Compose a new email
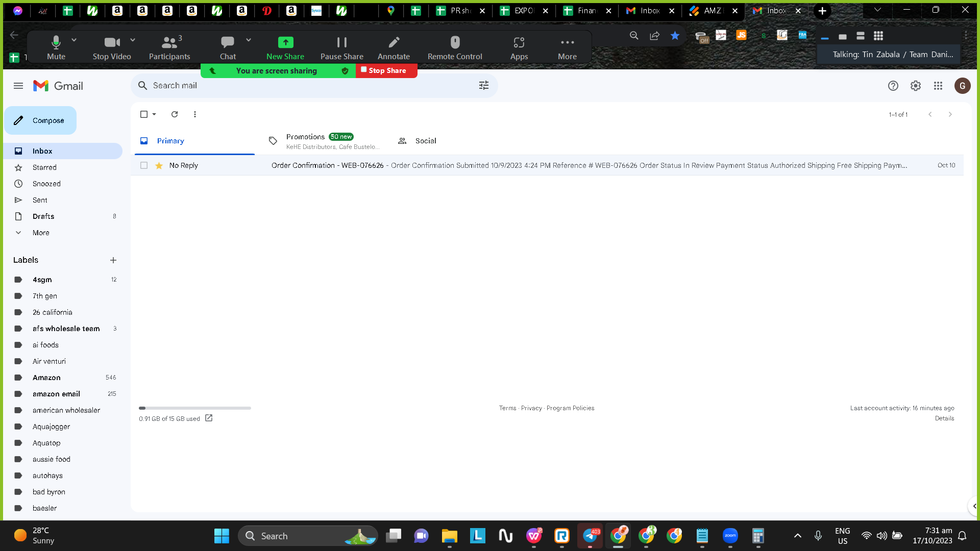The image size is (980, 551). (x=40, y=120)
